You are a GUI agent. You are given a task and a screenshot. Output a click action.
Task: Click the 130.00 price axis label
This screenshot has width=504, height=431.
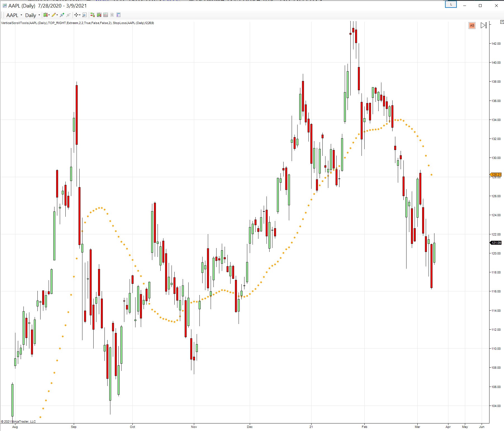496,158
